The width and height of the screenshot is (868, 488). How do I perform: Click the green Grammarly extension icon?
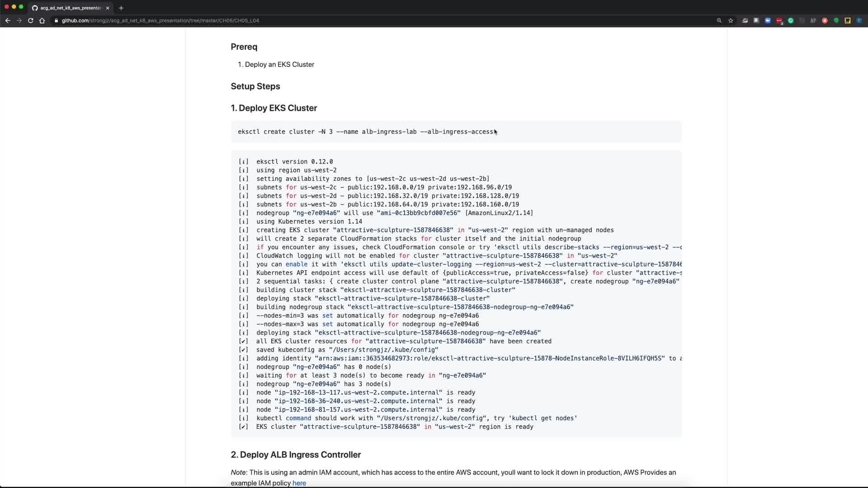791,20
